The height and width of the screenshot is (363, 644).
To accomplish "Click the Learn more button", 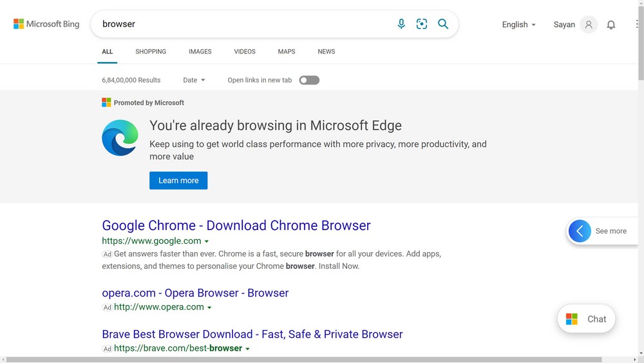I will 178,181.
